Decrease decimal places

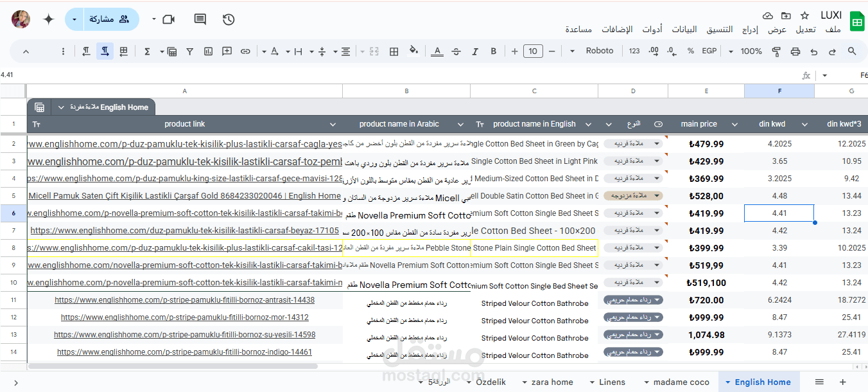click(672, 51)
